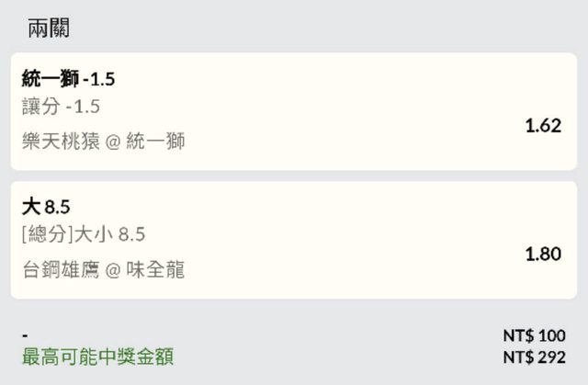Click the NT$ 100 stake amount
588x385 pixels.
tap(534, 335)
